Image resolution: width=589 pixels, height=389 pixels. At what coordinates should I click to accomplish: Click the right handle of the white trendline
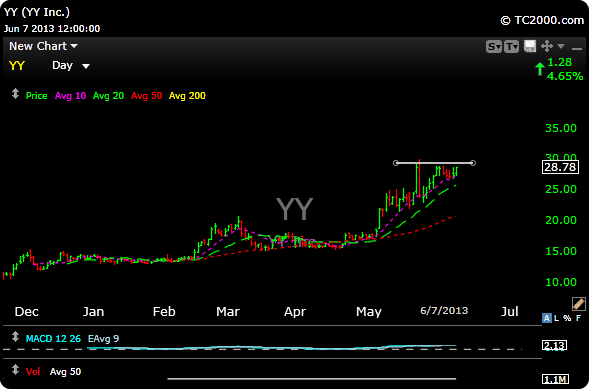[473, 163]
